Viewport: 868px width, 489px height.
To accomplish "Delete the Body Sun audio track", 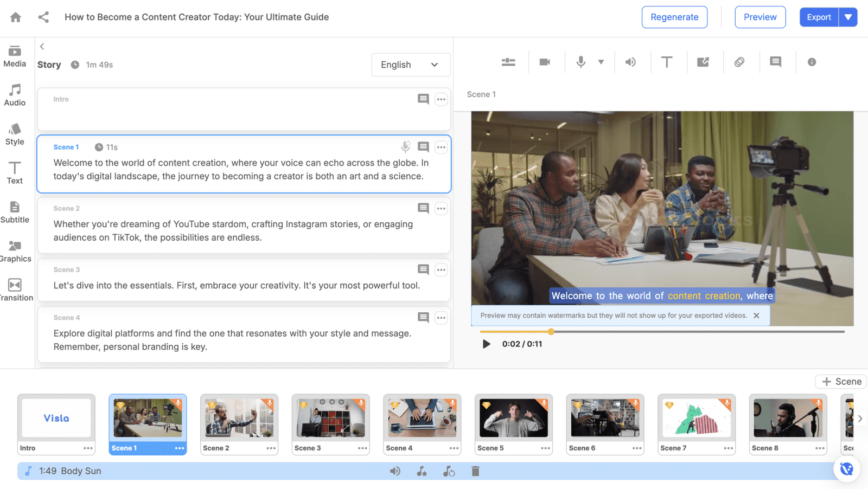I will (x=475, y=471).
